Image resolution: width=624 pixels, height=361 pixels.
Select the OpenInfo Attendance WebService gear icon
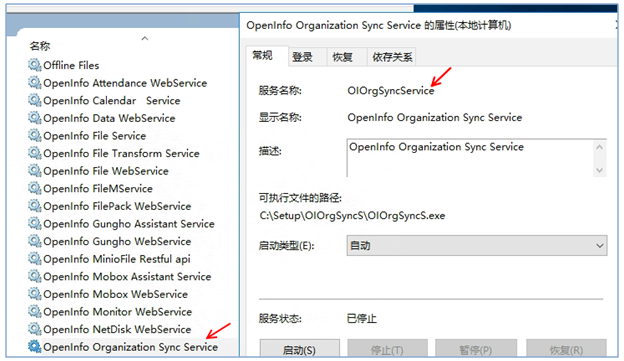pos(35,82)
